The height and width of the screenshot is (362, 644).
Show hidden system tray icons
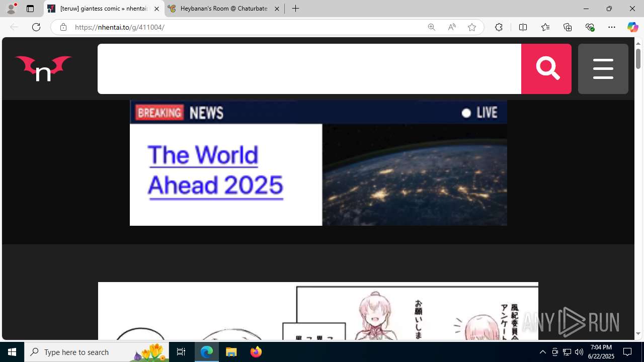542,352
